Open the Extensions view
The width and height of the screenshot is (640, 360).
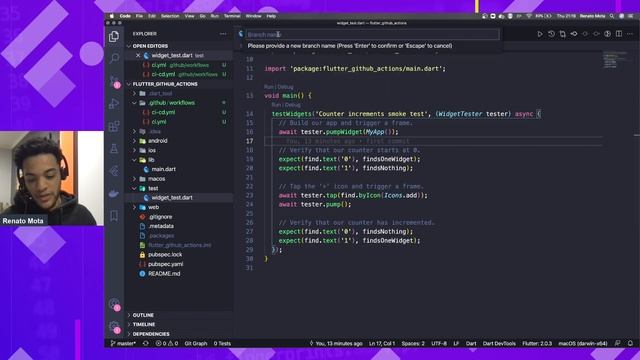pyautogui.click(x=114, y=126)
